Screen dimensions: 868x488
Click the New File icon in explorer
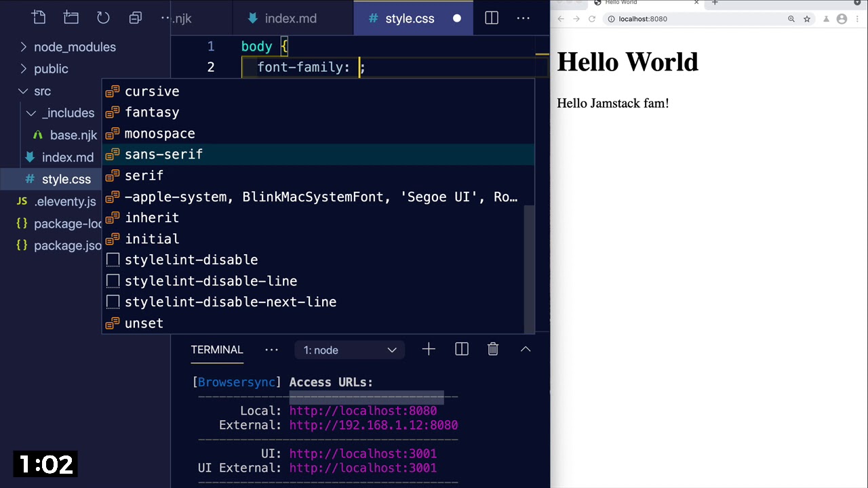pyautogui.click(x=39, y=18)
